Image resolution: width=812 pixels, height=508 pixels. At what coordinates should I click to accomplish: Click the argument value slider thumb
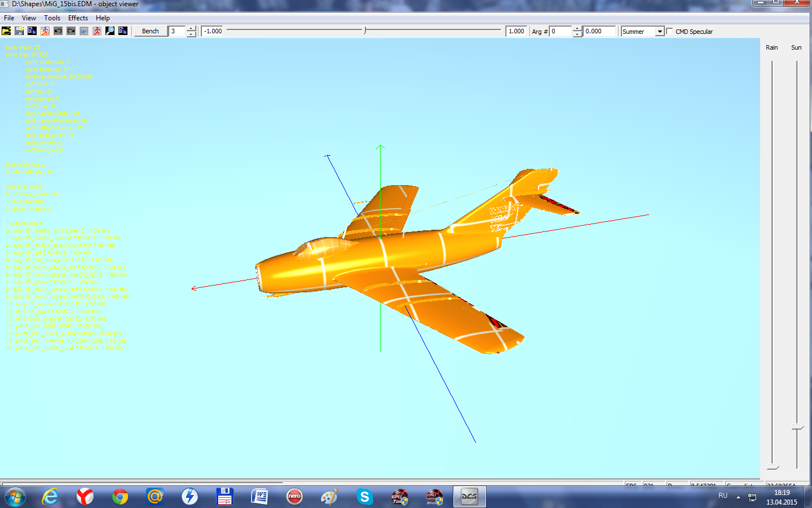365,30
